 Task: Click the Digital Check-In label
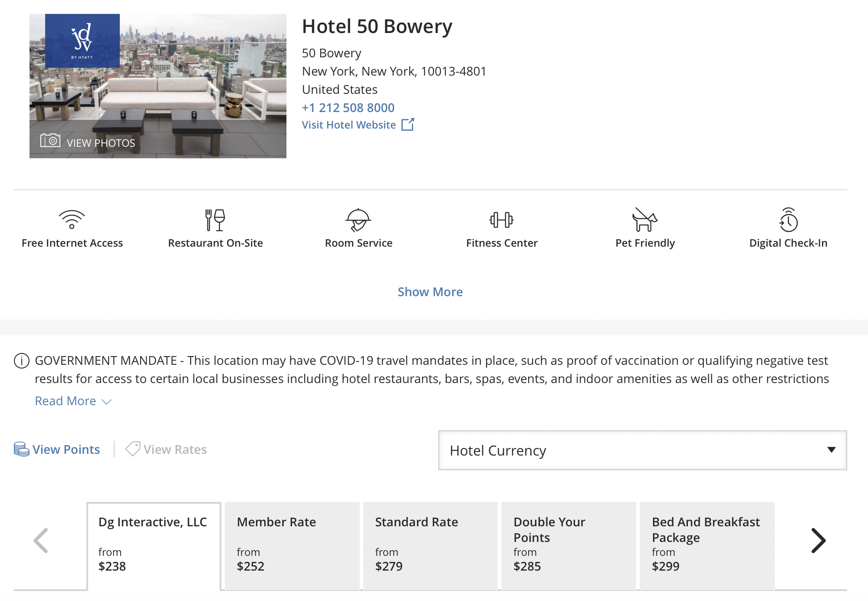788,243
